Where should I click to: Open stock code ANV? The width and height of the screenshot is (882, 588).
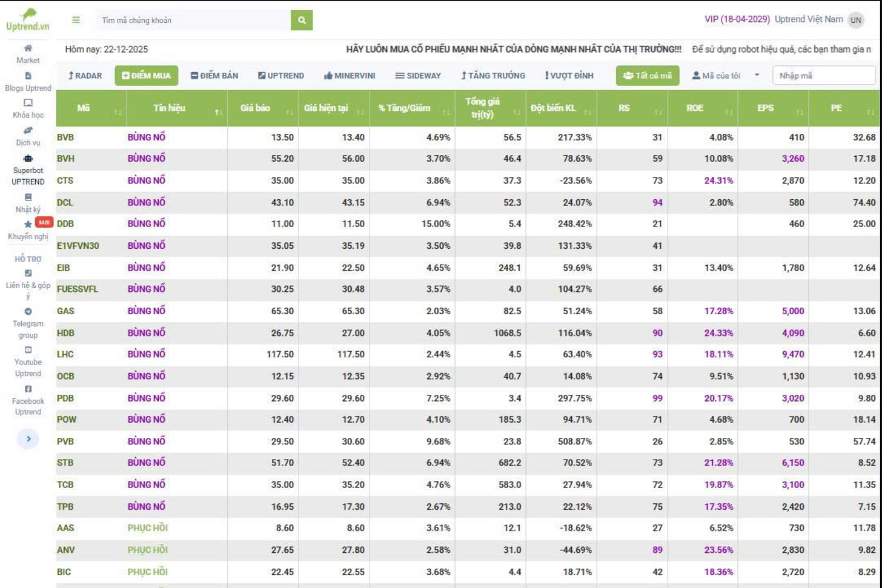[x=65, y=550]
